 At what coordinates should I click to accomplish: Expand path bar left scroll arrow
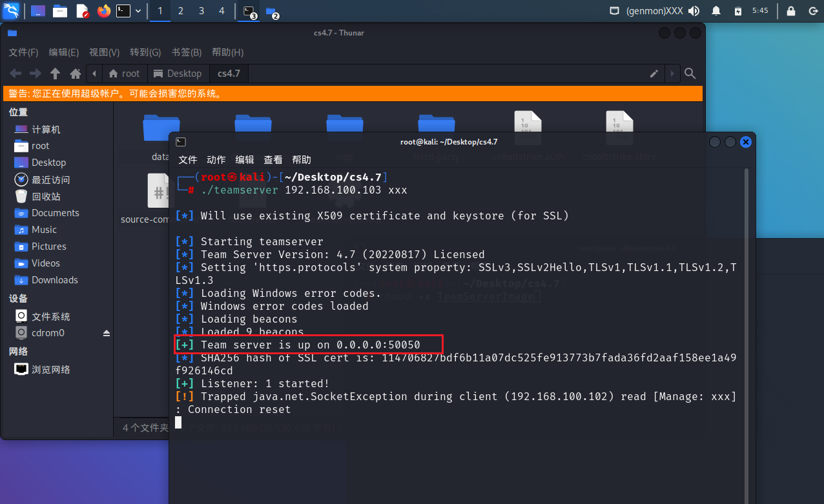pos(95,74)
